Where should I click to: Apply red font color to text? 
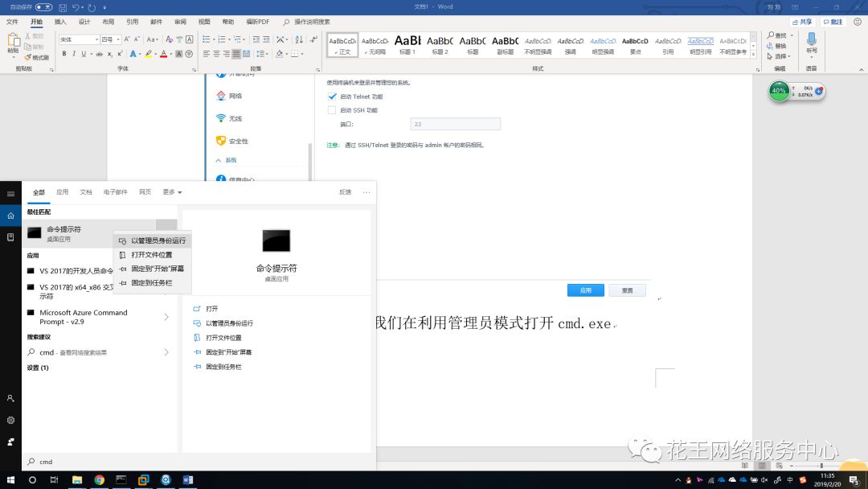(x=163, y=54)
